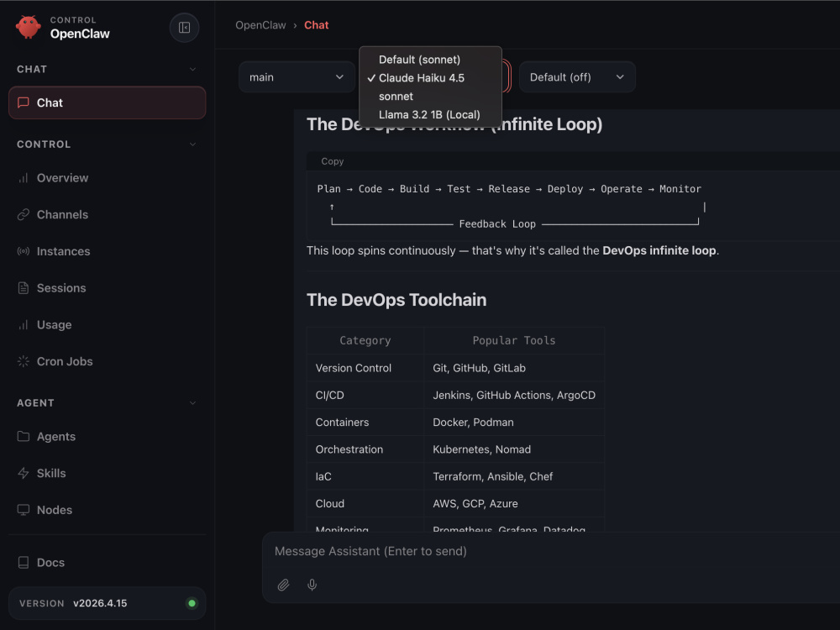Screen dimensions: 840x630
Task: Click the Overview bar chart icon
Action: pos(23,178)
